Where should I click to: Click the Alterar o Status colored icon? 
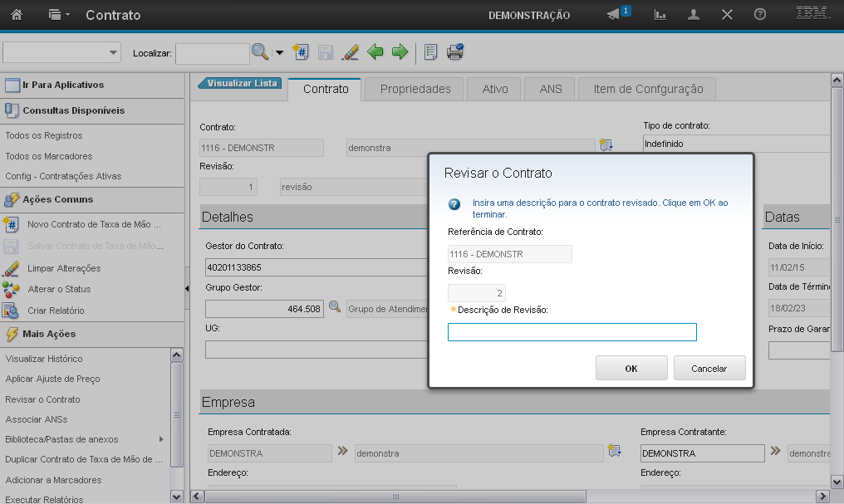(x=11, y=290)
